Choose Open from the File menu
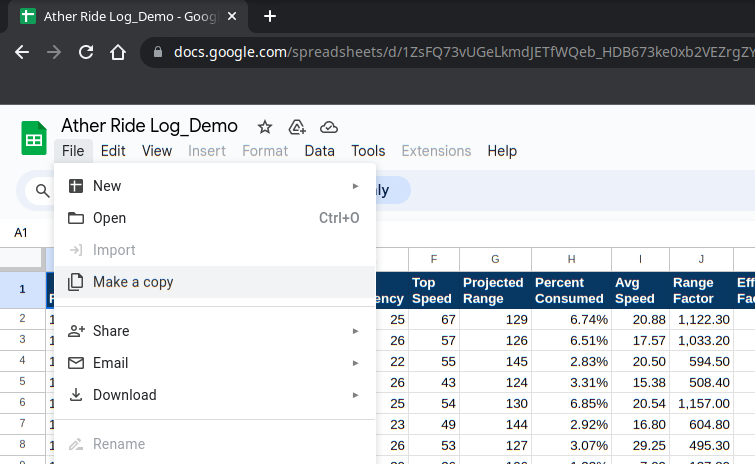This screenshot has width=755, height=464. [215, 218]
